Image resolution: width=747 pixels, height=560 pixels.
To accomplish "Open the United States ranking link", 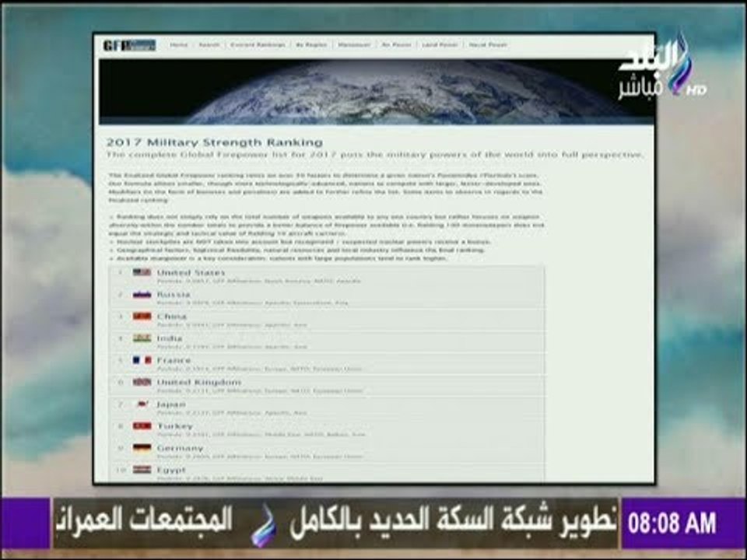I will click(x=191, y=273).
